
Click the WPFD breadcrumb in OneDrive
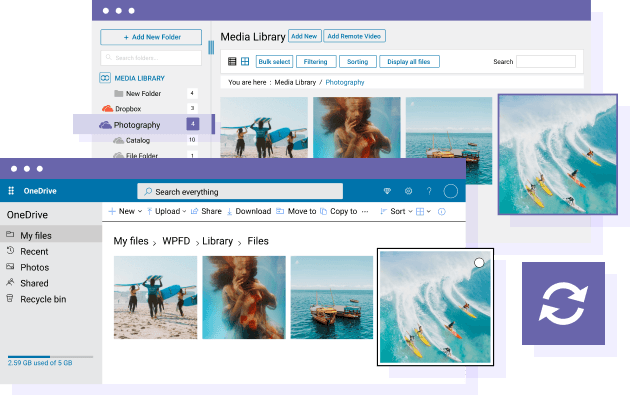(x=176, y=241)
